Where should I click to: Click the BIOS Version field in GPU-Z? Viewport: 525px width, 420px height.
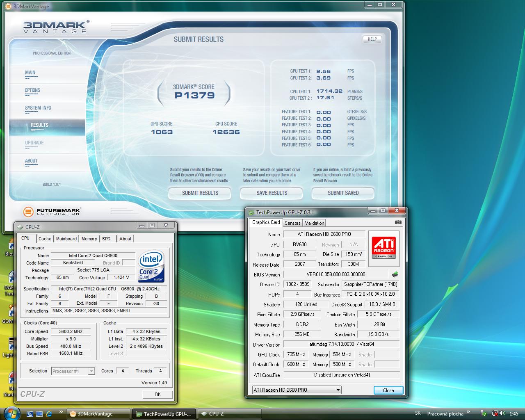point(336,274)
